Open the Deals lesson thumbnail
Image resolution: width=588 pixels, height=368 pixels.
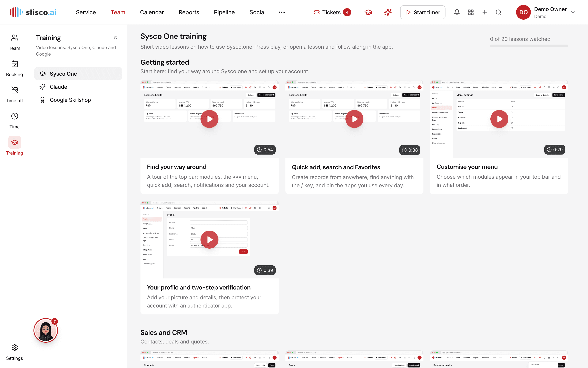coord(354,359)
